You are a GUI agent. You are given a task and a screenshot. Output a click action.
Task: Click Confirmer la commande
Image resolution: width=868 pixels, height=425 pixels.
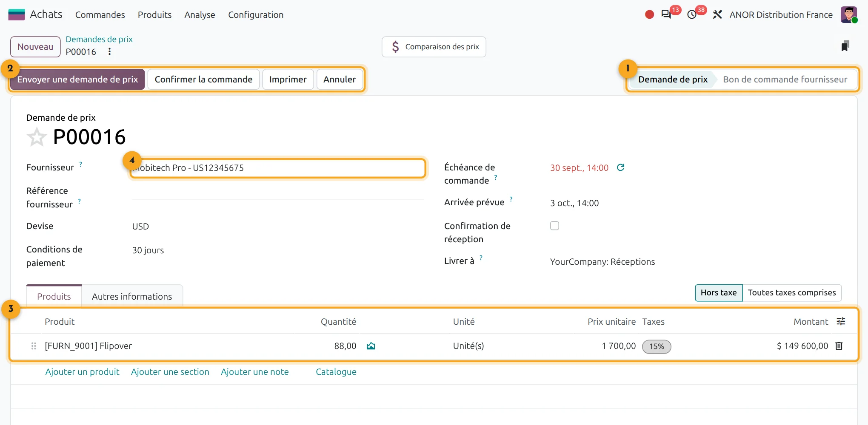[x=203, y=79]
